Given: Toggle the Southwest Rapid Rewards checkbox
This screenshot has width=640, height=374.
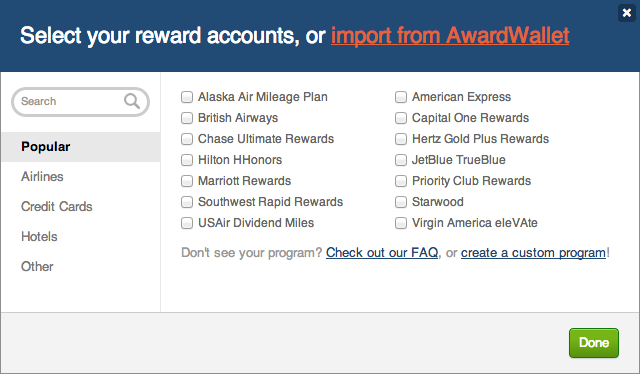Looking at the screenshot, I should [x=187, y=202].
